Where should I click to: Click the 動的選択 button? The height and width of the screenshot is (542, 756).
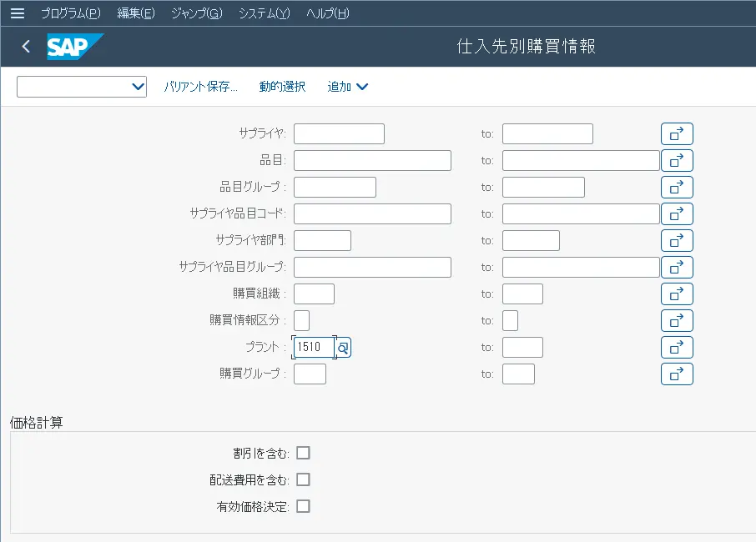point(282,87)
